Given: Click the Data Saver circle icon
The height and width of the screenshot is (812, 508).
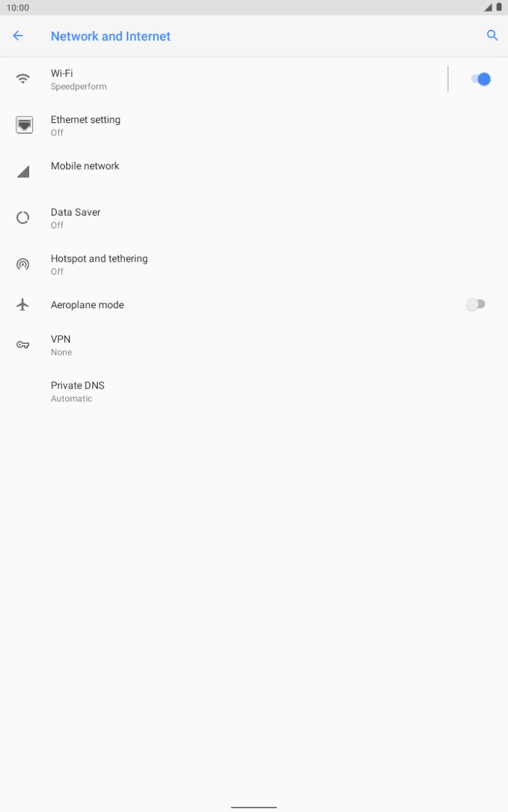Looking at the screenshot, I should click(23, 218).
